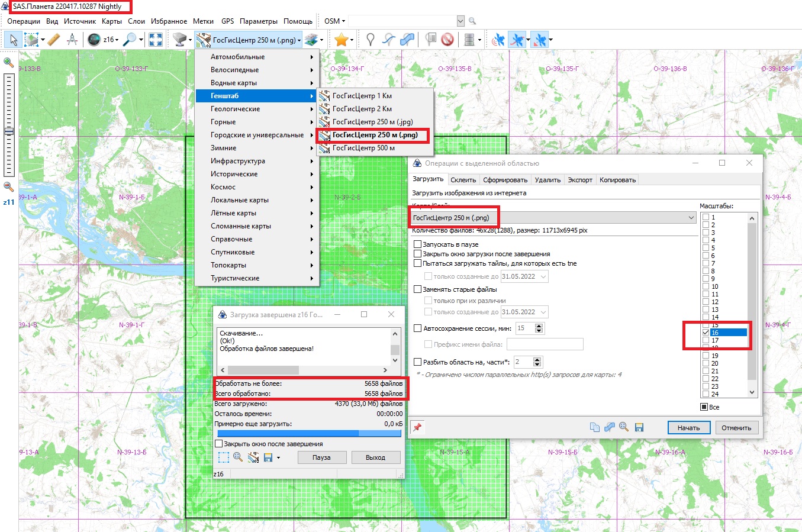This screenshot has width=802, height=532.
Task: Toggle 'Заменять старые файлы' checkbox
Action: click(418, 289)
